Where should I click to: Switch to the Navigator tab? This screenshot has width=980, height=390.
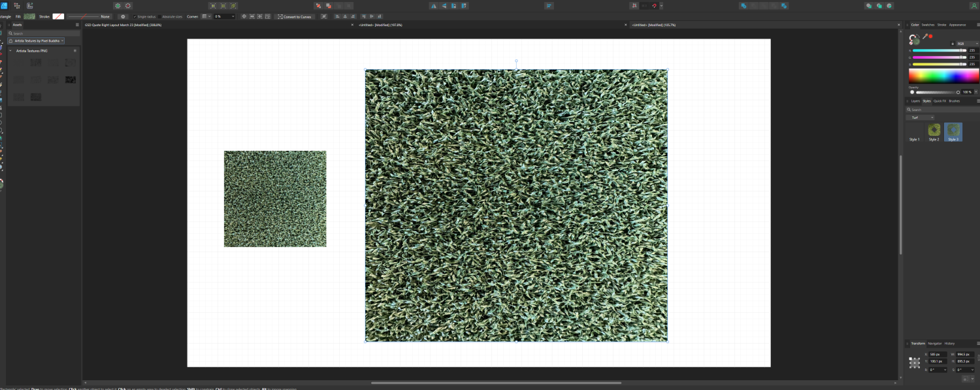coord(934,343)
